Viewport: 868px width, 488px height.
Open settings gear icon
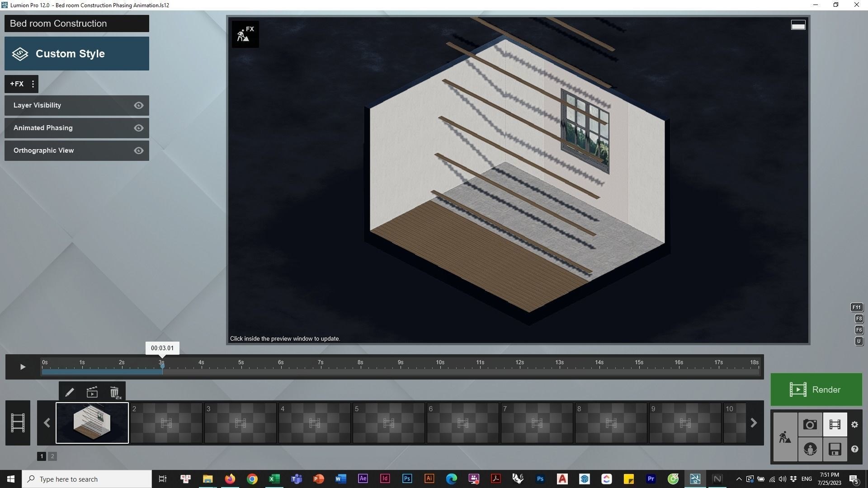[854, 425]
